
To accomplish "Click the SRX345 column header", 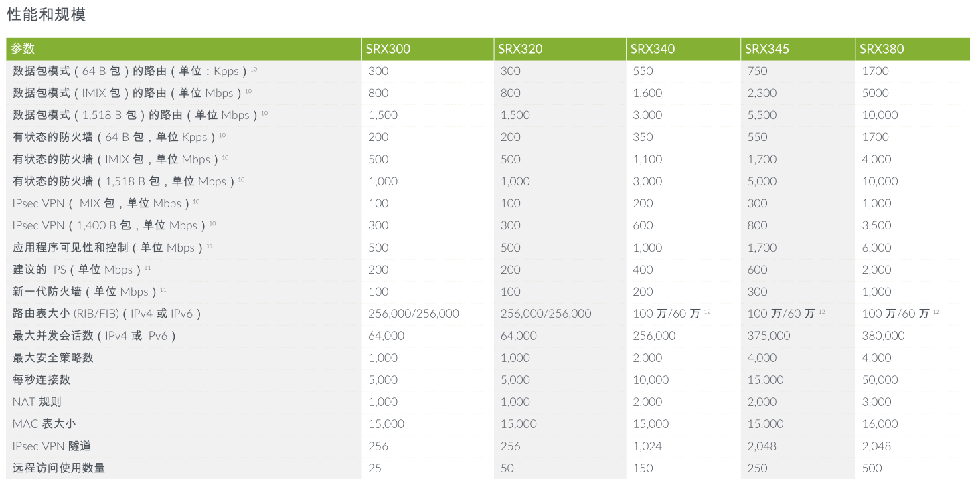I will pos(766,49).
